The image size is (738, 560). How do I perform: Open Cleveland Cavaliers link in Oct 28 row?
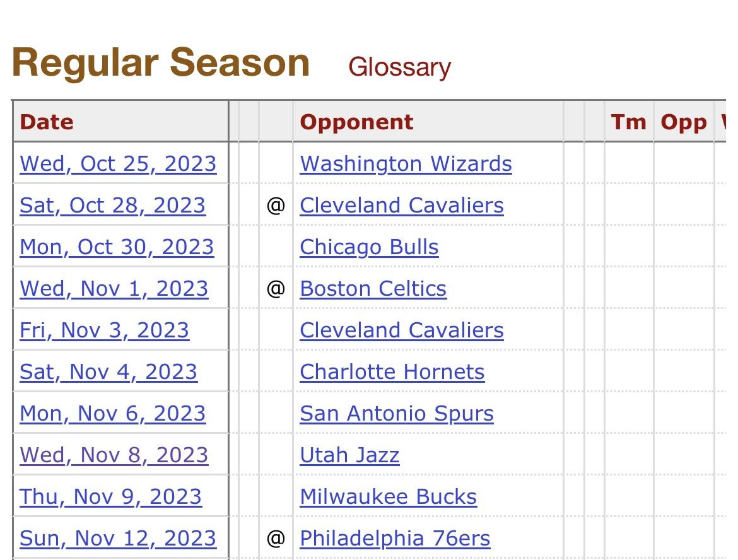(x=401, y=206)
